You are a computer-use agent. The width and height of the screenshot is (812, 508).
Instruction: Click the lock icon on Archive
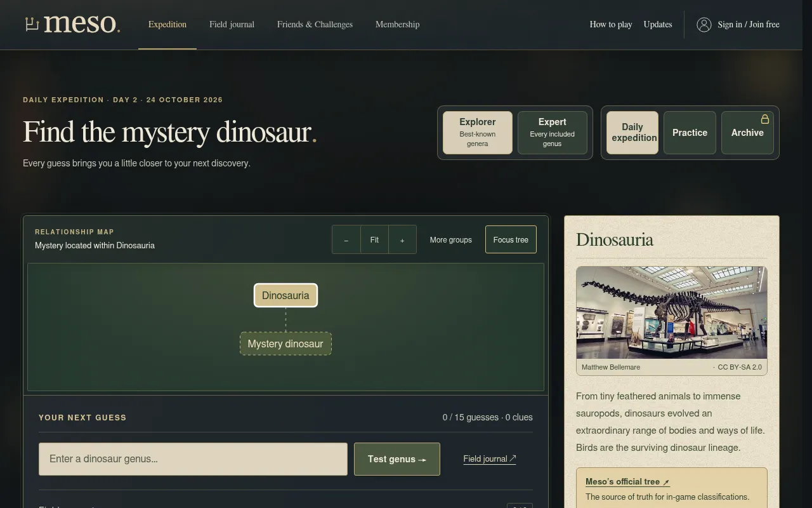click(x=765, y=119)
